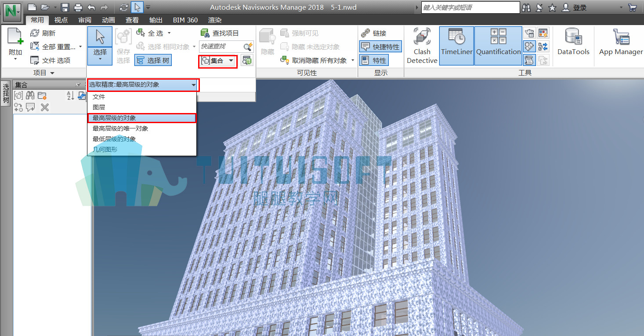Click the favorites star icon in title bar
The image size is (644, 336).
552,7
